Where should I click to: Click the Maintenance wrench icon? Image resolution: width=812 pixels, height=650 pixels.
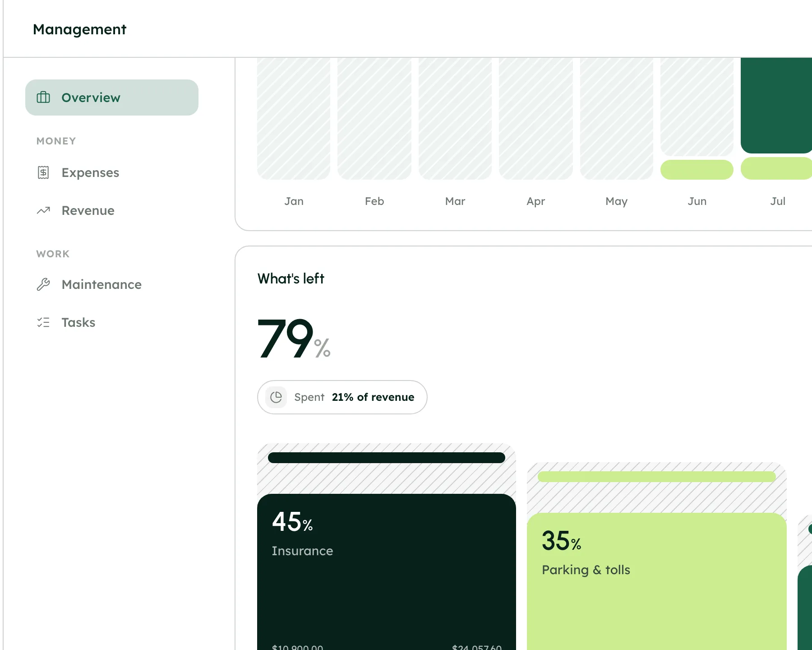tap(43, 284)
